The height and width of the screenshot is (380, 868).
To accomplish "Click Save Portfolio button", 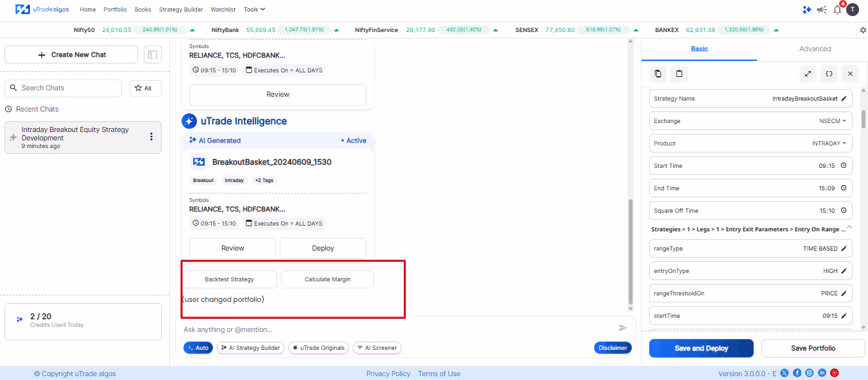I will (813, 348).
